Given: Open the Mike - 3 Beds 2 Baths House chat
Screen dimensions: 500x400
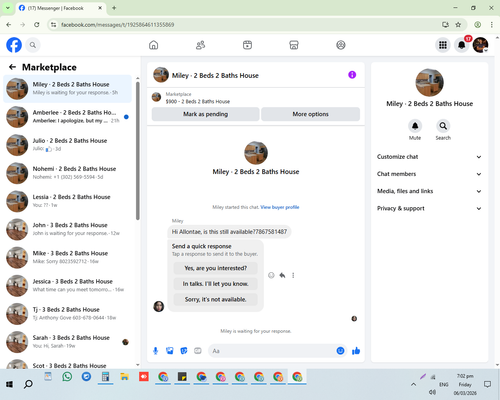Looking at the screenshot, I should pos(68,257).
